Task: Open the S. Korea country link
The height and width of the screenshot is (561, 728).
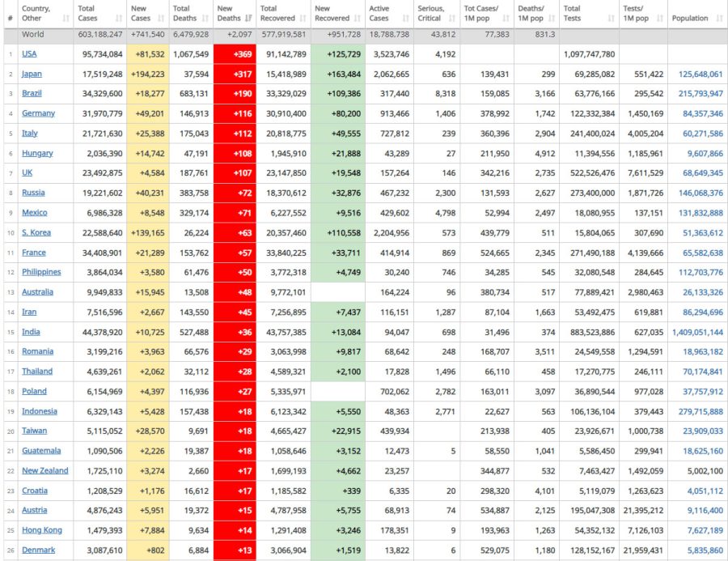Action: [36, 233]
